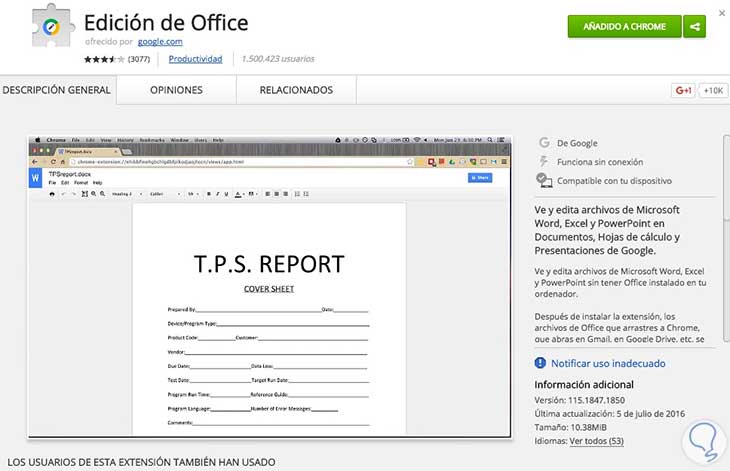
Task: Open the Chrome menu in the preview menu bar
Action: tap(56, 140)
